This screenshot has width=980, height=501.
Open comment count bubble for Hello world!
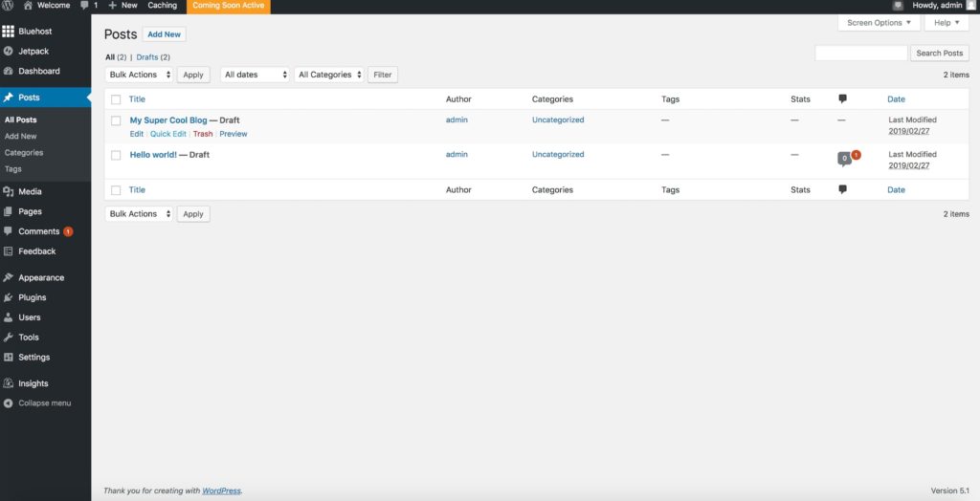844,160
